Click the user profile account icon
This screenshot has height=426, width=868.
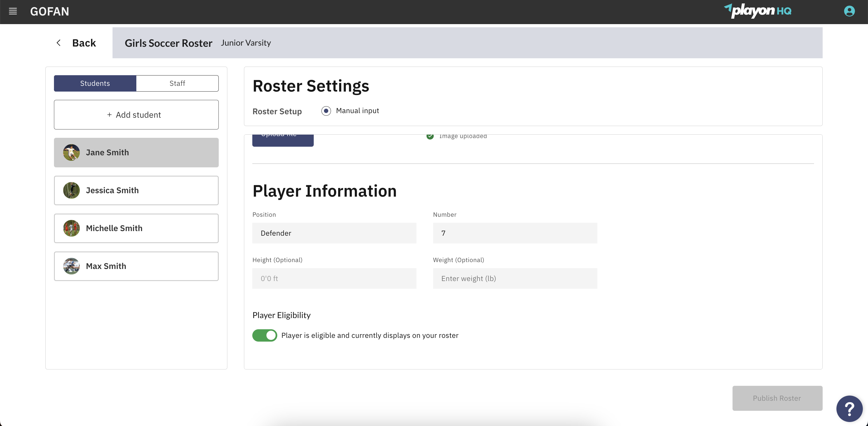coord(849,11)
